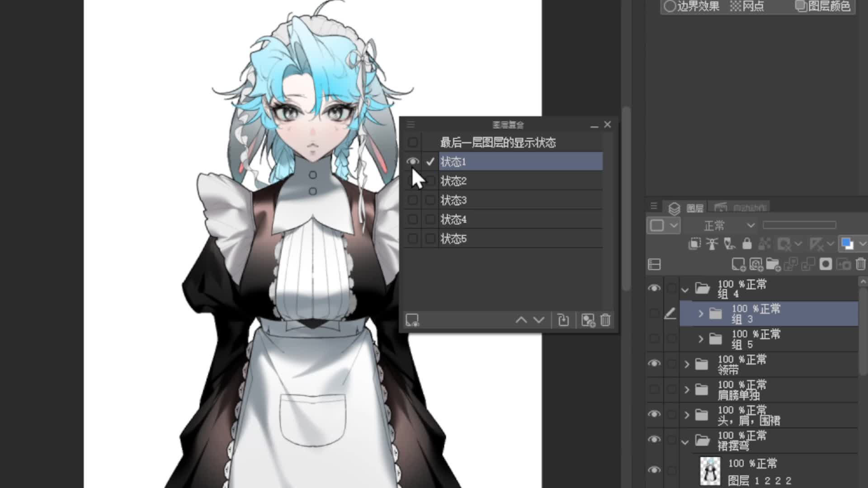Set as reference layer lighthouse icon
Viewport: 868px width, 488px height.
[712, 244]
